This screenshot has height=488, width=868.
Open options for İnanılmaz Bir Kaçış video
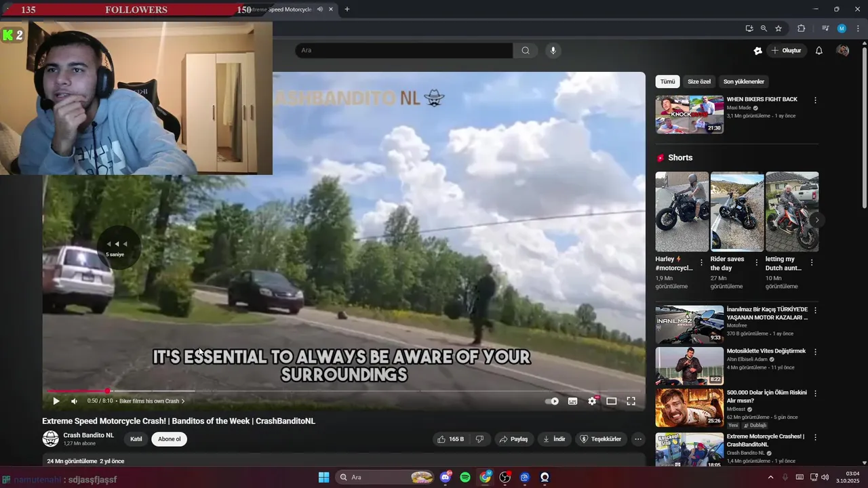(x=815, y=310)
